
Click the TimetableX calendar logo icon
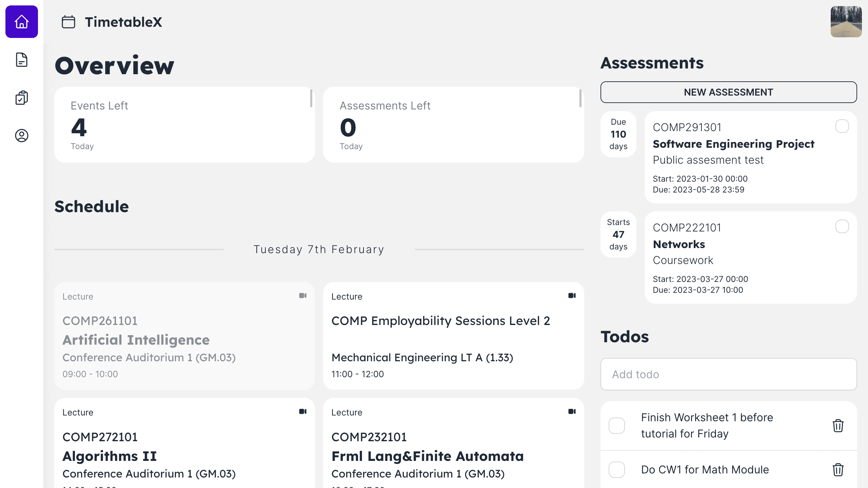click(68, 21)
